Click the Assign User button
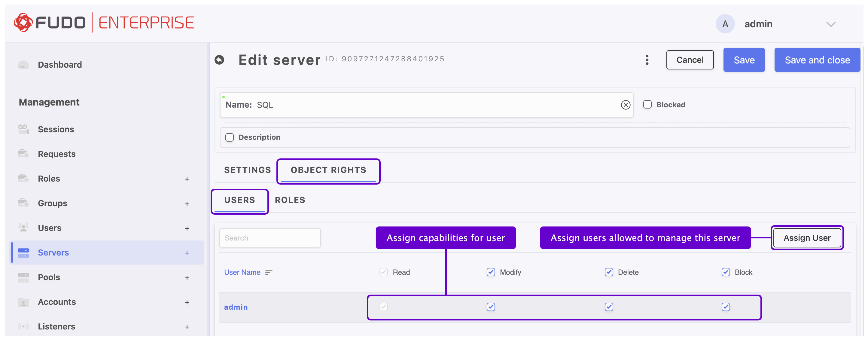The image size is (868, 343). tap(807, 237)
